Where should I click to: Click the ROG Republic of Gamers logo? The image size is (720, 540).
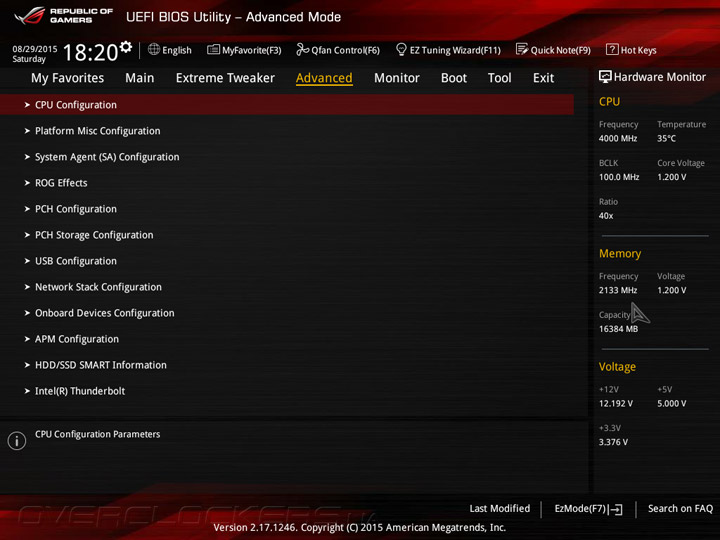point(63,16)
